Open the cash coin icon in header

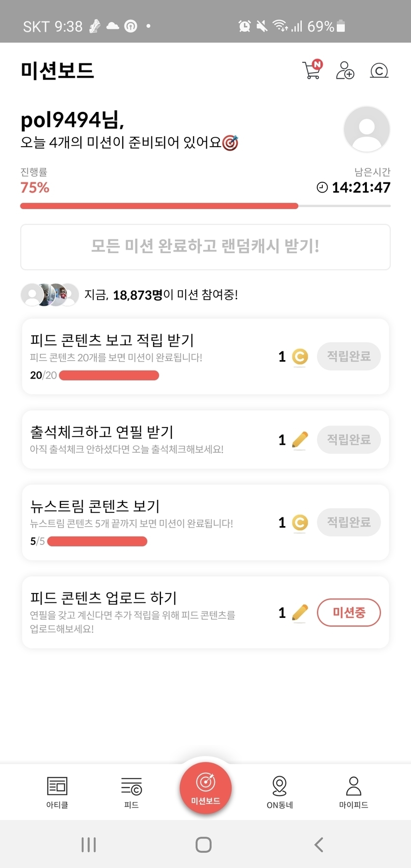pos(379,71)
